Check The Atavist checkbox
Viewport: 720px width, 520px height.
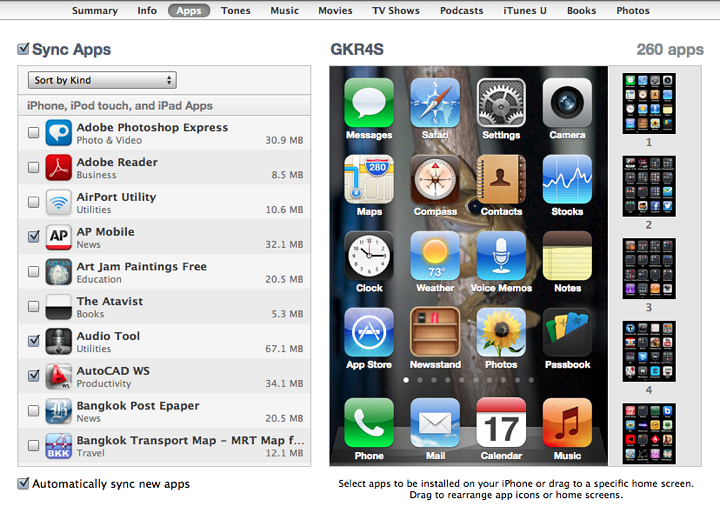34,306
